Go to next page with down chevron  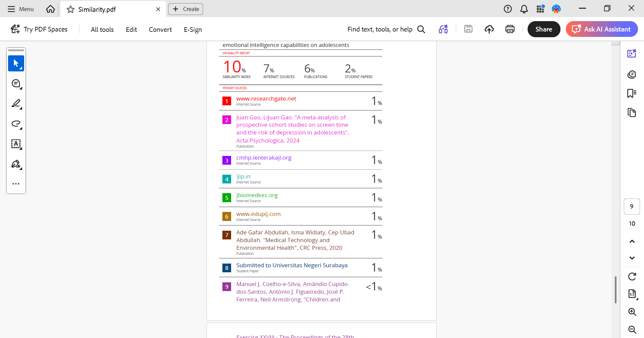[632, 258]
